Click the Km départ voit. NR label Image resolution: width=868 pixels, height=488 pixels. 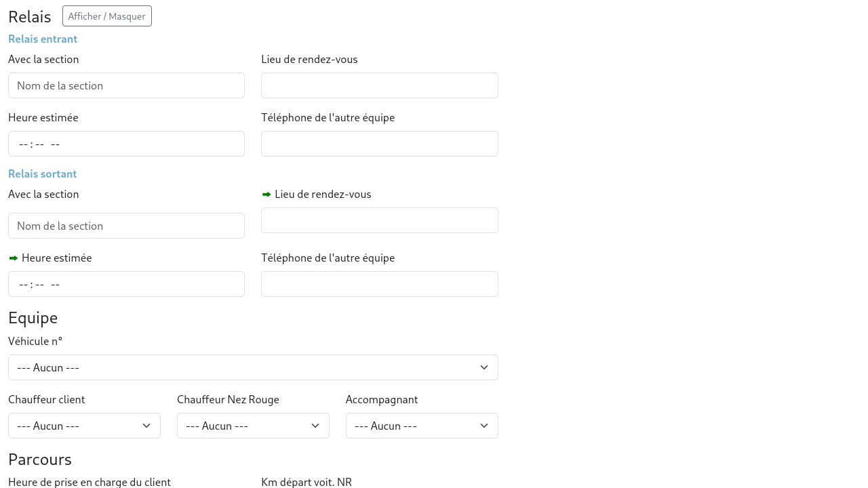click(307, 482)
